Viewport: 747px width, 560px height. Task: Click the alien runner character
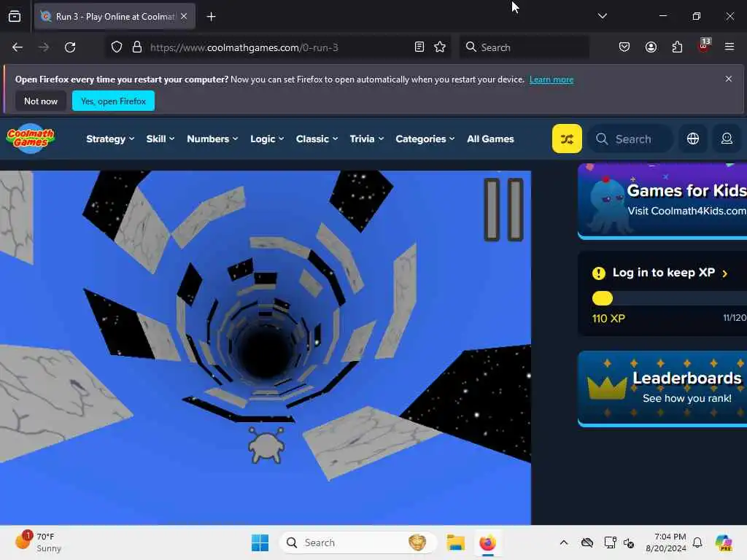(x=266, y=446)
